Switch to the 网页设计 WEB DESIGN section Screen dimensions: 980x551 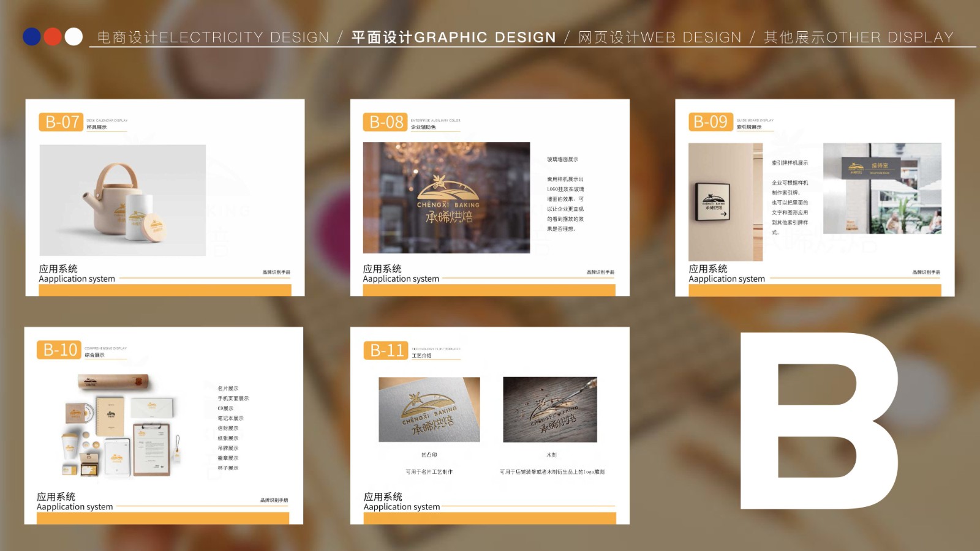(658, 37)
